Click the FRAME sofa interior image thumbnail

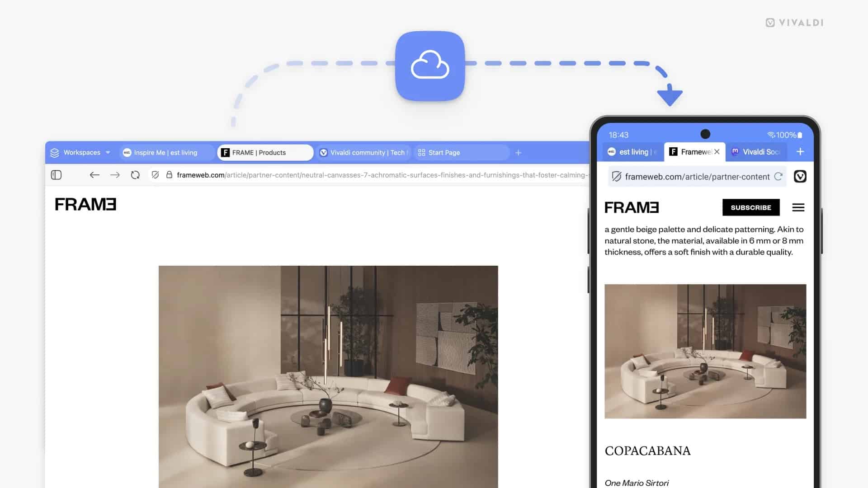[x=705, y=352]
